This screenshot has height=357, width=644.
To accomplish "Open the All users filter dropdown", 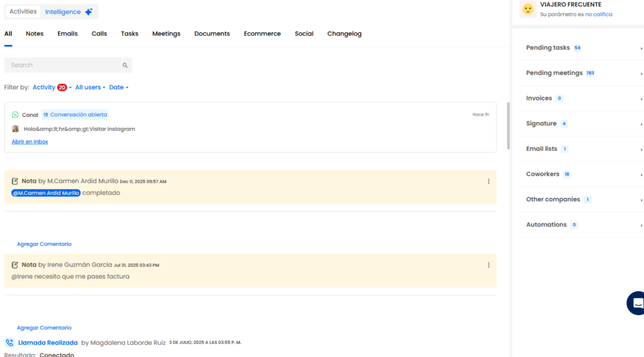I will pos(90,87).
